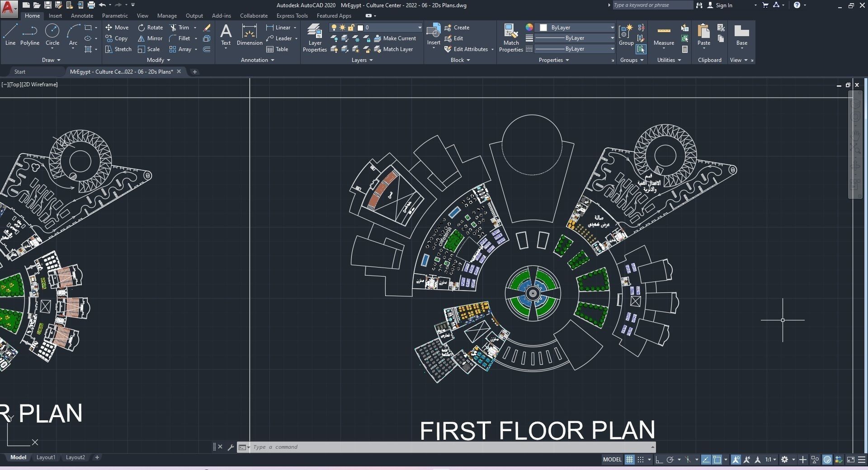Expand the Modify panel
The width and height of the screenshot is (868, 470).
[x=159, y=60]
